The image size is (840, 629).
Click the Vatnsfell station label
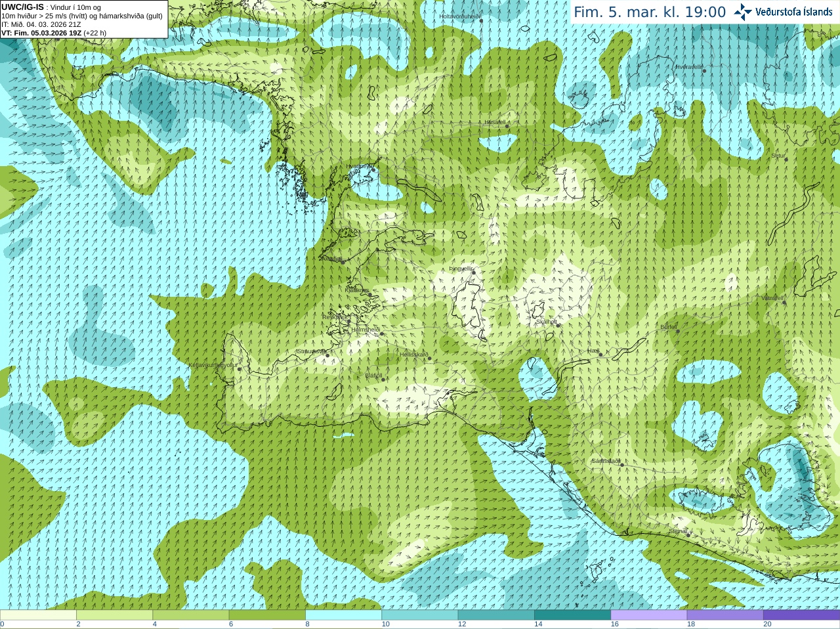(x=772, y=298)
